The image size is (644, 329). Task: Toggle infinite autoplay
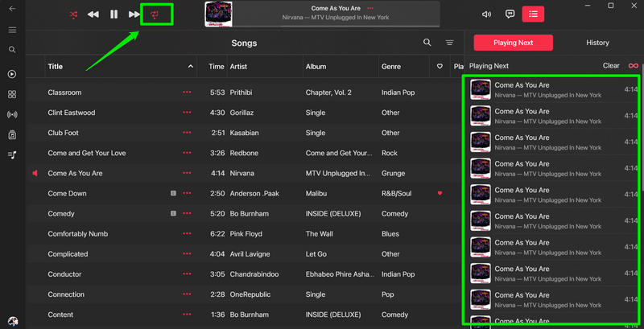click(x=634, y=66)
